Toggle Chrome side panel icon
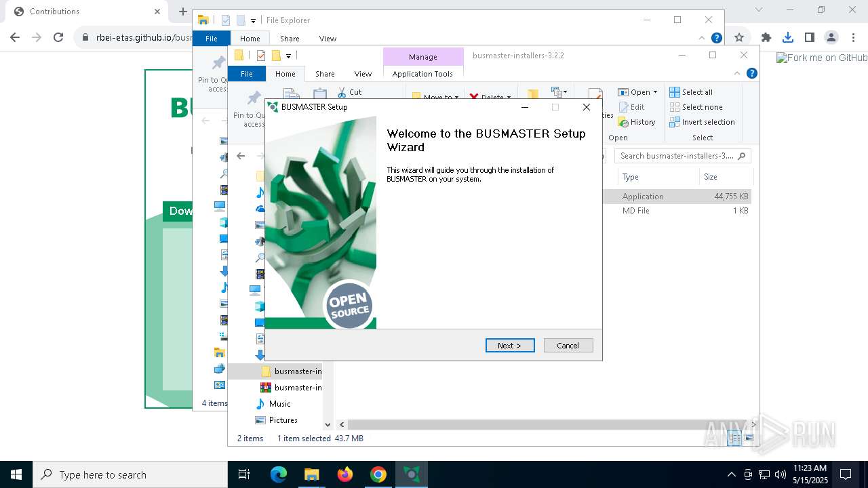This screenshot has height=488, width=868. coord(810,37)
